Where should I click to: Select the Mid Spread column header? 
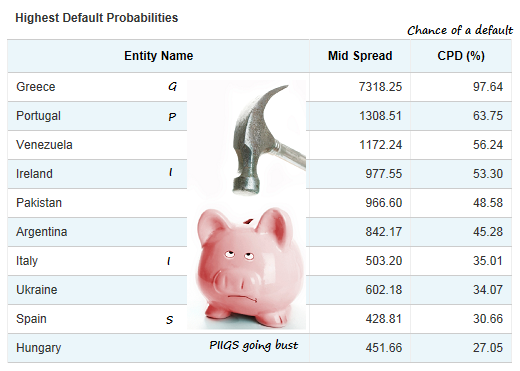pyautogui.click(x=360, y=56)
